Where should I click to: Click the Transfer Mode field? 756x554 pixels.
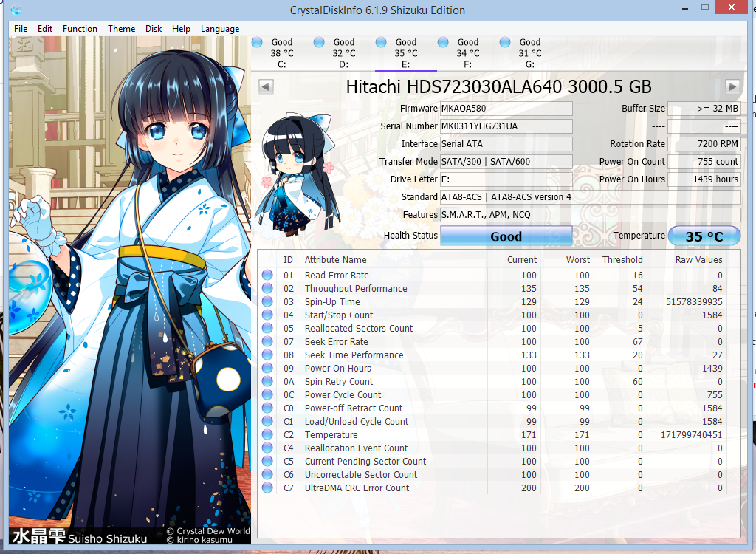click(506, 161)
